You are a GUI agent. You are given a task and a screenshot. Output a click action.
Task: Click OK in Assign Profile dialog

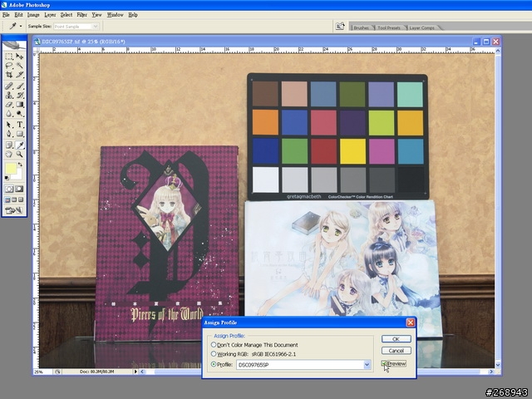(396, 339)
